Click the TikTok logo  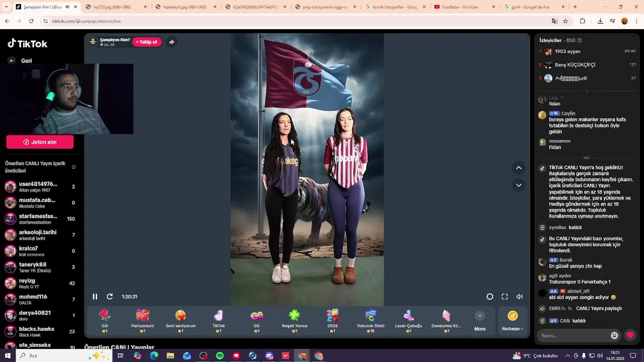[x=27, y=44]
